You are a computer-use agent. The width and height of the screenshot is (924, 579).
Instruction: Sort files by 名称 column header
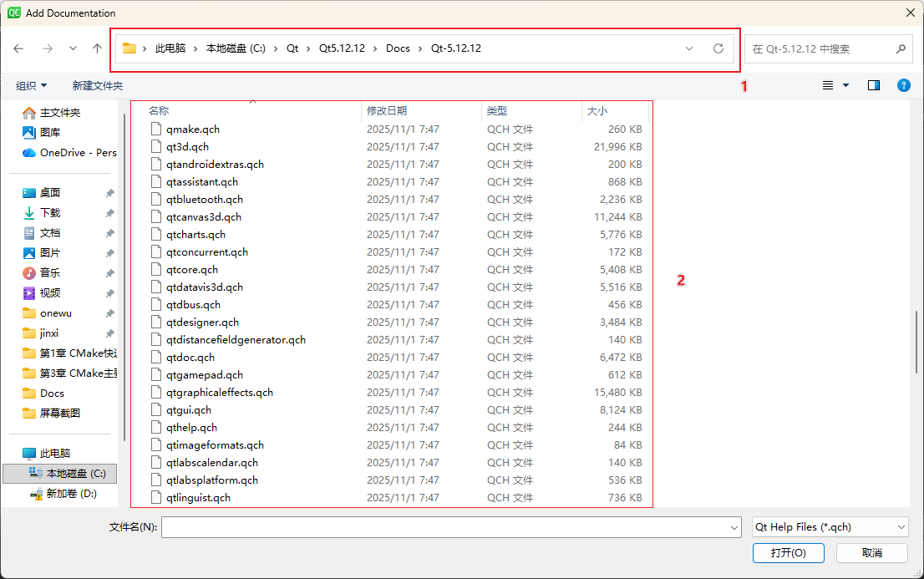click(159, 111)
